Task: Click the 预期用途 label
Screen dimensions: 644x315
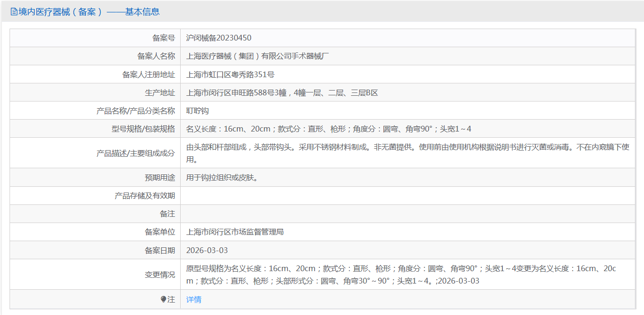Action: click(160, 178)
